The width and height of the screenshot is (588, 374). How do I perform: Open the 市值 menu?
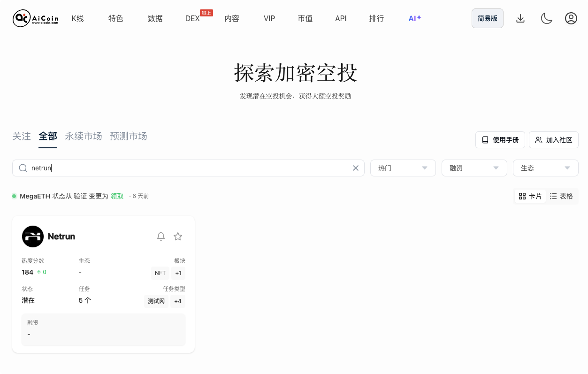305,18
